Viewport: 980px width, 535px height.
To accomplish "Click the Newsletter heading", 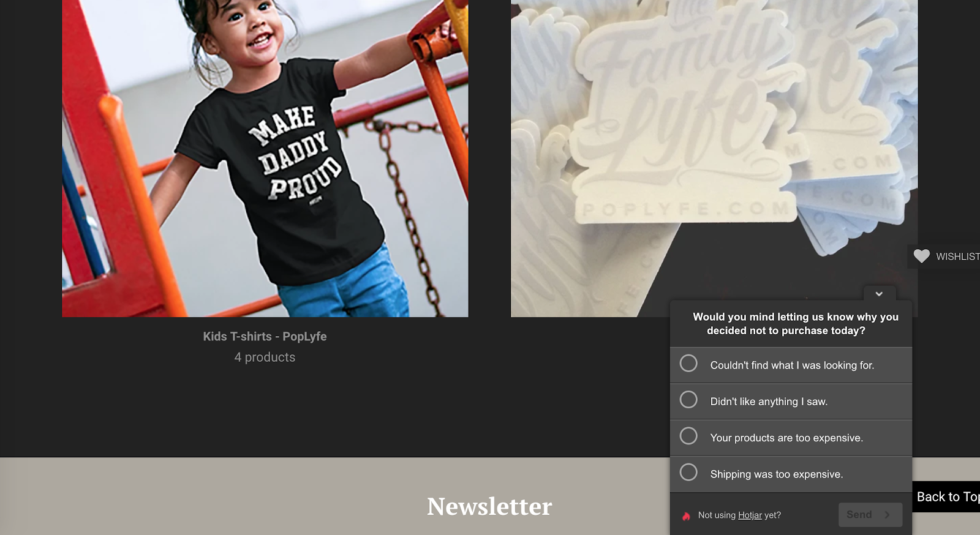I will (489, 507).
